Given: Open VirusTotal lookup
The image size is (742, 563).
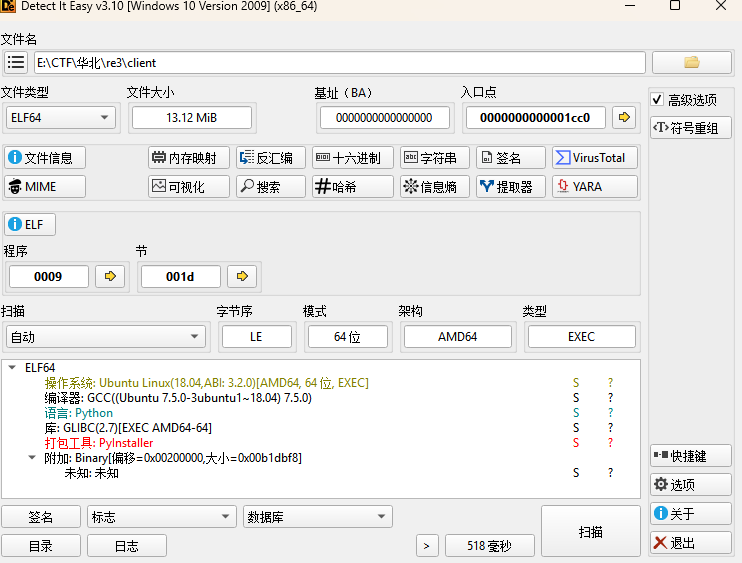Looking at the screenshot, I should coord(595,158).
